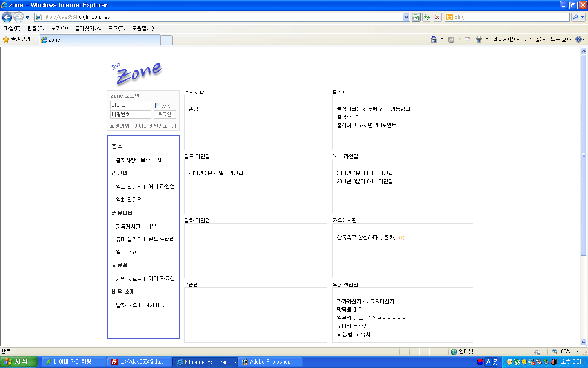Open 2011년 3분기 일드라인업 post
This screenshot has width=588, height=368.
[216, 173]
